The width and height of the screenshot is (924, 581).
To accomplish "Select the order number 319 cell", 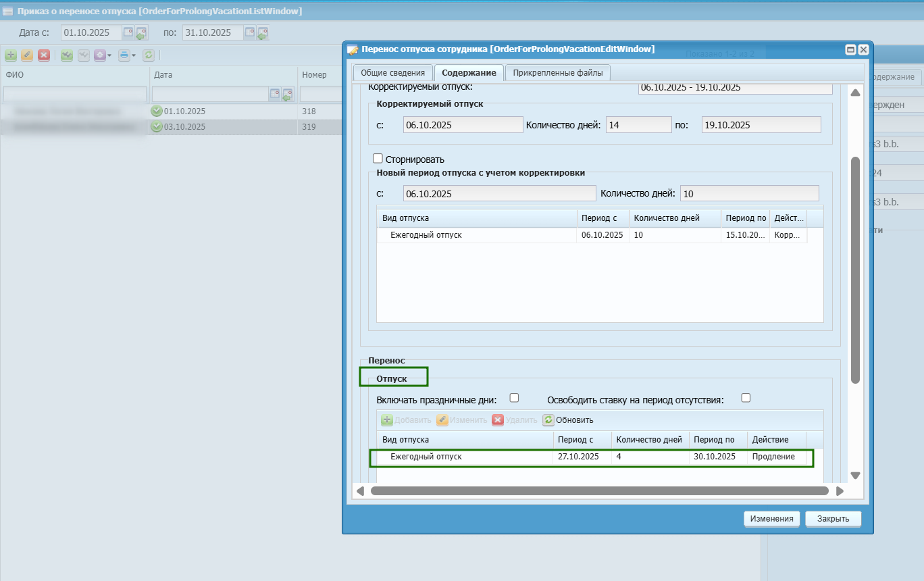I will [x=320, y=127].
